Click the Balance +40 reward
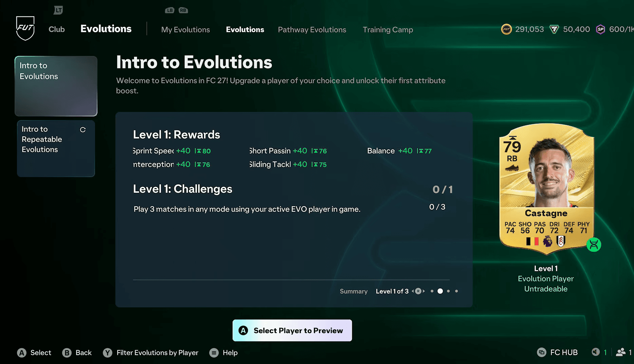Image resolution: width=634 pixels, height=364 pixels. click(x=399, y=151)
